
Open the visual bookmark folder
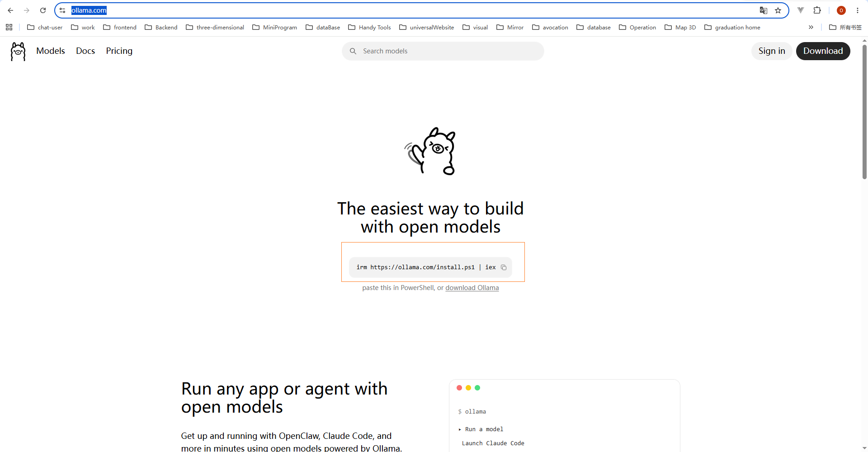click(475, 27)
